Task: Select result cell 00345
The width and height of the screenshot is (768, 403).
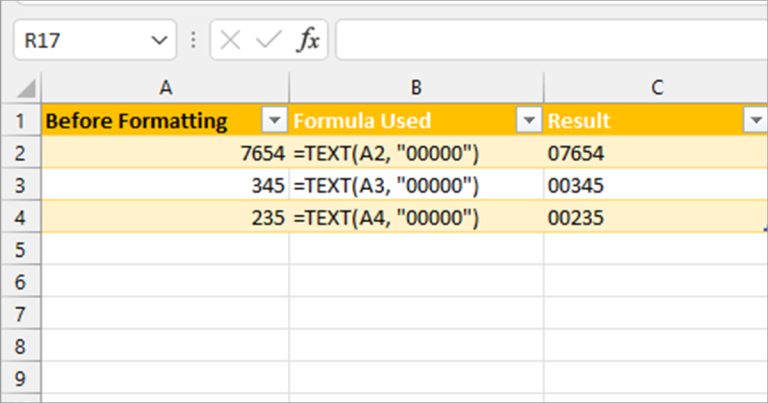Action: (656, 185)
